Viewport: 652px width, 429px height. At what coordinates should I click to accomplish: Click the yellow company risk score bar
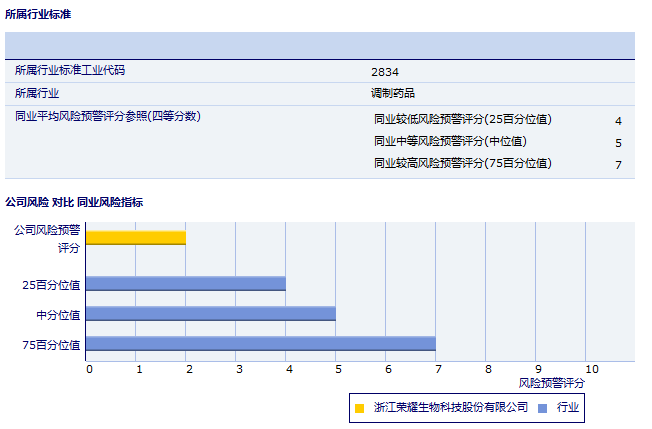pyautogui.click(x=136, y=237)
